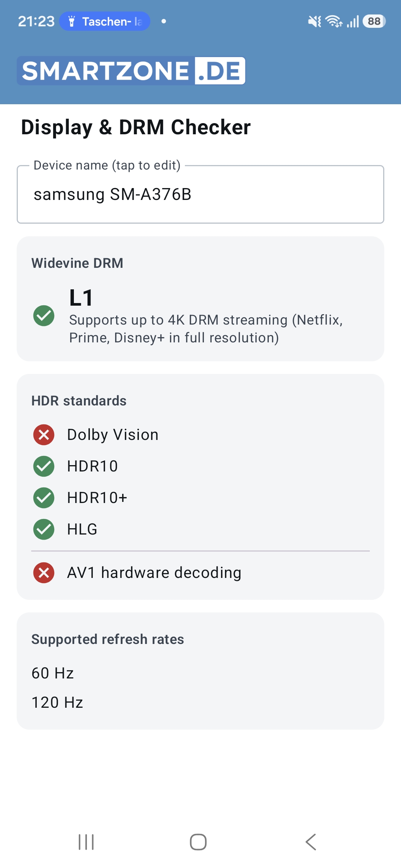
Task: Go back using the navigation arrow
Action: pyautogui.click(x=311, y=842)
